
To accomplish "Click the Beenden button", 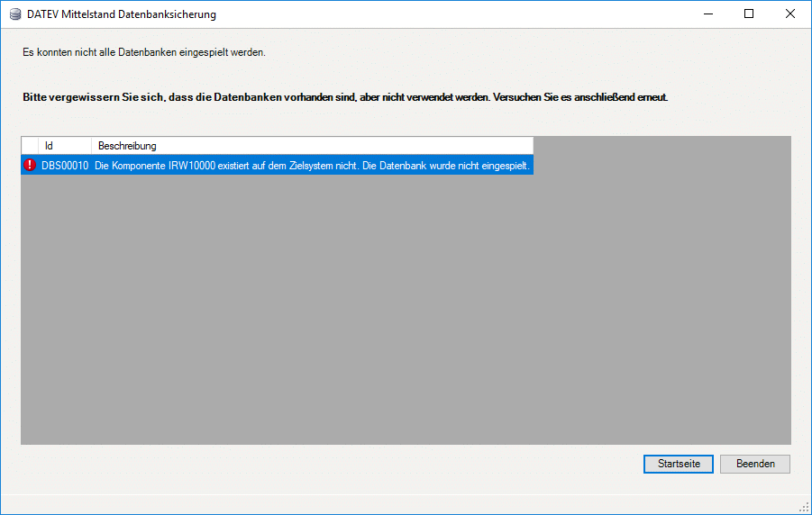I will click(755, 464).
